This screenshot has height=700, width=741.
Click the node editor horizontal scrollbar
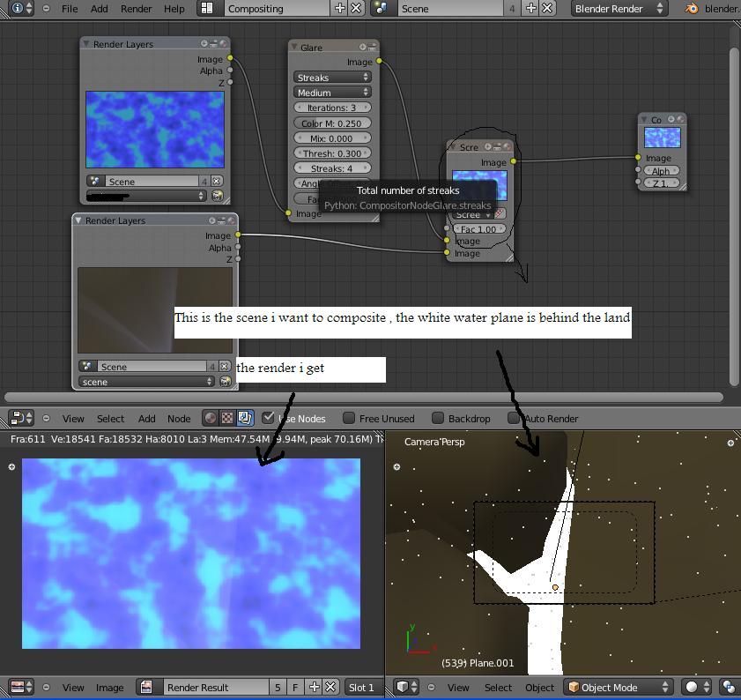coord(364,398)
